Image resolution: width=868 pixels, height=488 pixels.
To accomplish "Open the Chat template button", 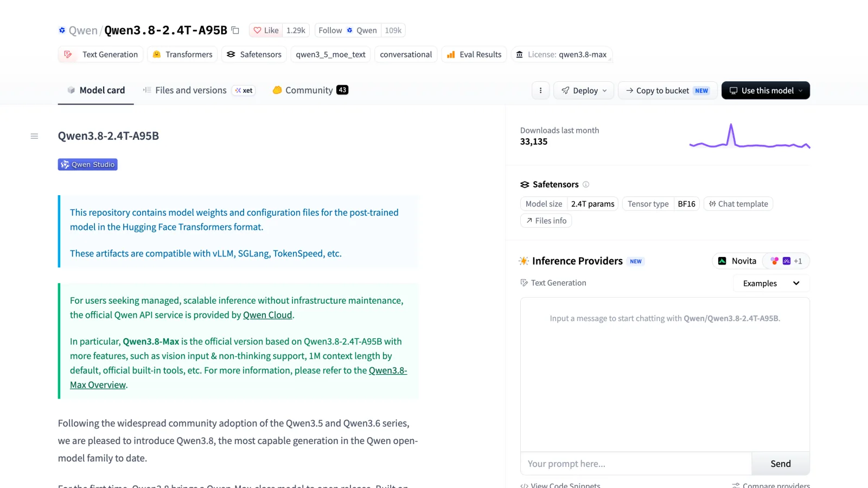I will click(738, 204).
